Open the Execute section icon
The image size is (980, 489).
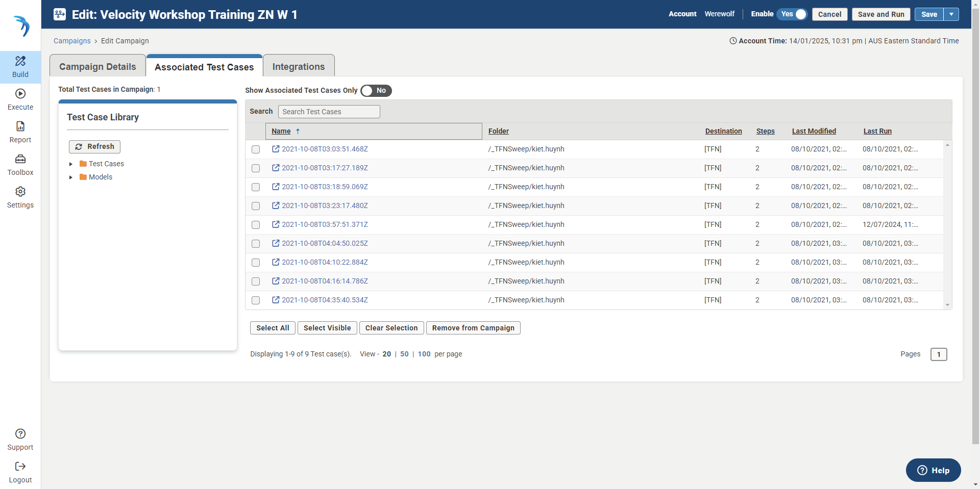(x=20, y=94)
